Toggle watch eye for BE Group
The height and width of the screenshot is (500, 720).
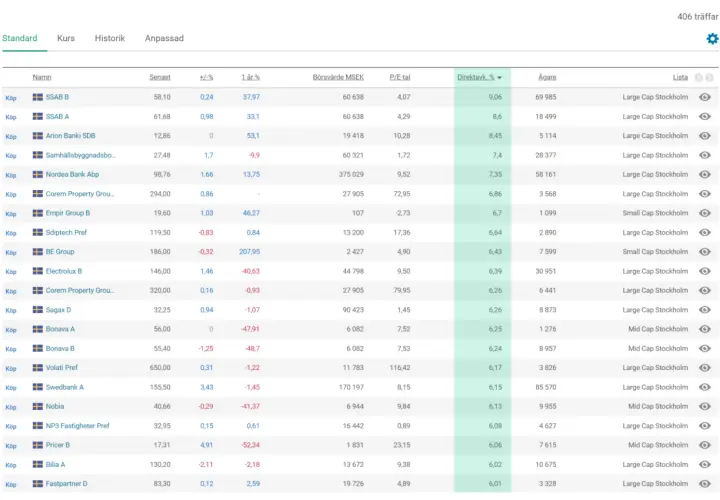[x=705, y=252]
